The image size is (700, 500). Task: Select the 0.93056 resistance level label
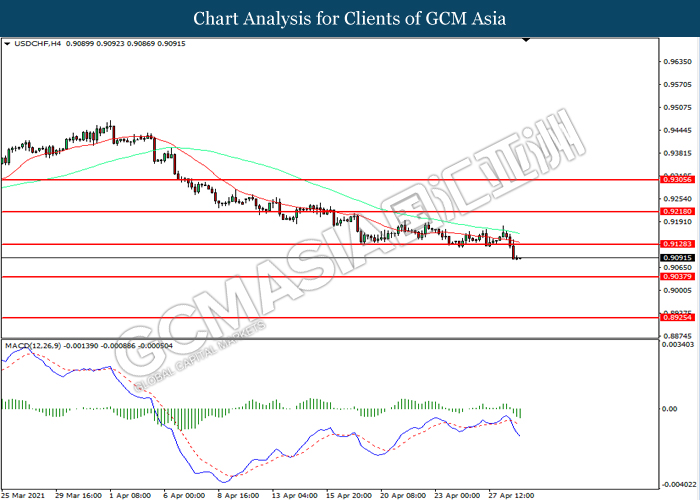tap(677, 179)
